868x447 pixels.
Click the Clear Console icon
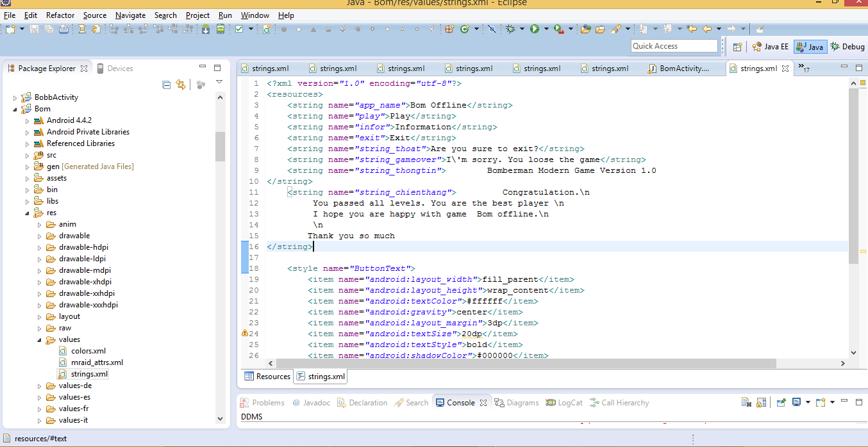[x=746, y=402]
